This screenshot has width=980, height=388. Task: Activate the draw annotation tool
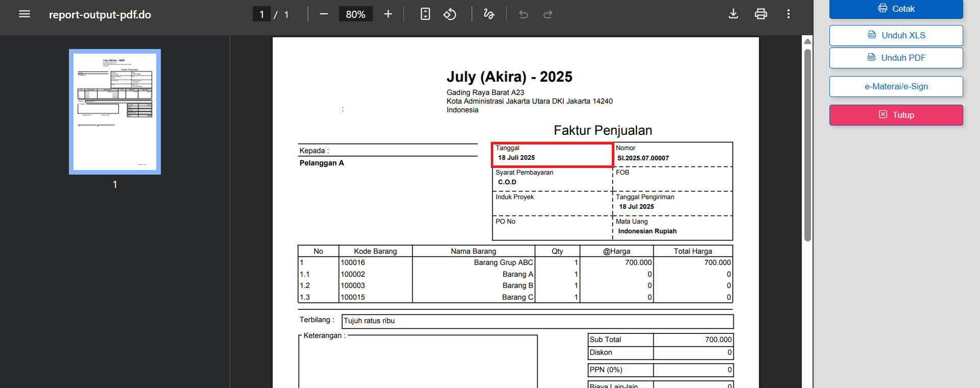(x=489, y=14)
